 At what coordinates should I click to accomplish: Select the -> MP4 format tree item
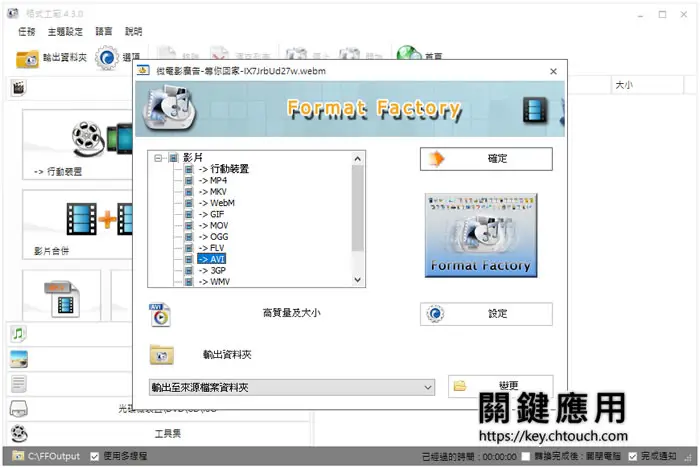click(213, 180)
